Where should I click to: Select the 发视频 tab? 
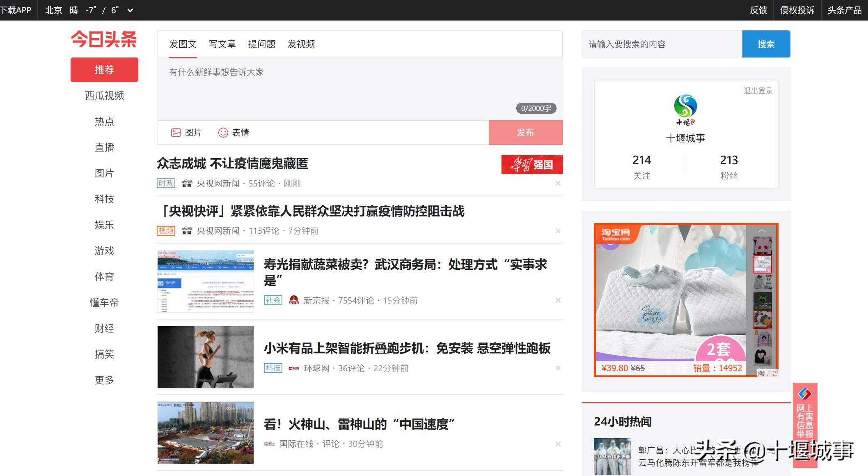coord(301,44)
